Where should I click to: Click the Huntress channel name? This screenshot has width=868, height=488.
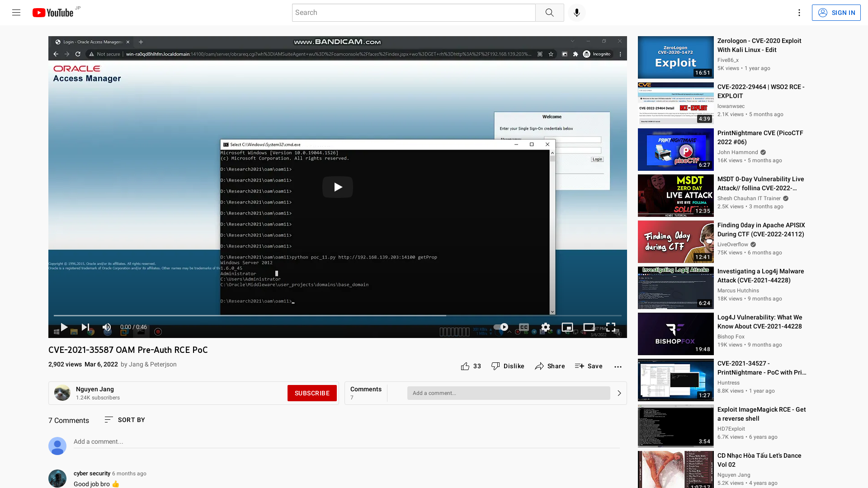click(x=728, y=383)
